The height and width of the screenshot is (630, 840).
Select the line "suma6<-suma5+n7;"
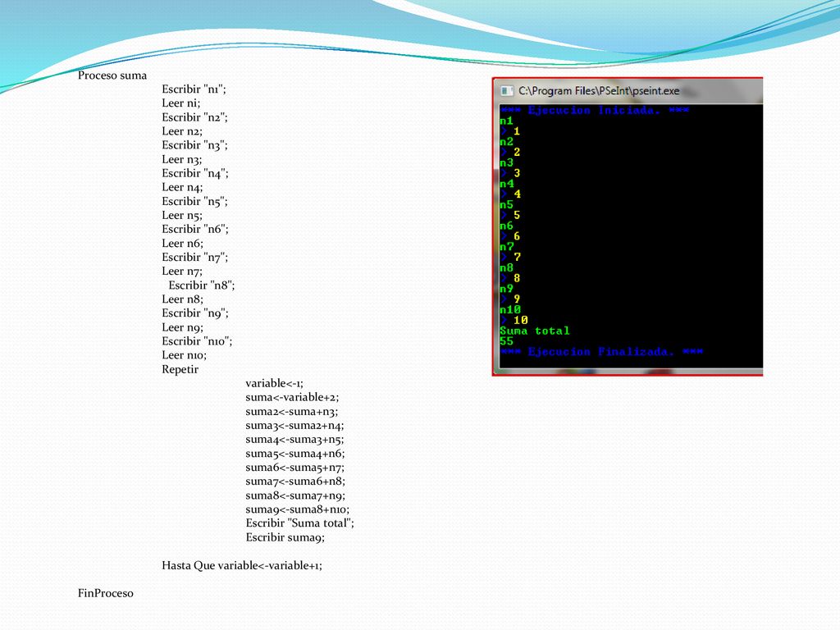294,467
